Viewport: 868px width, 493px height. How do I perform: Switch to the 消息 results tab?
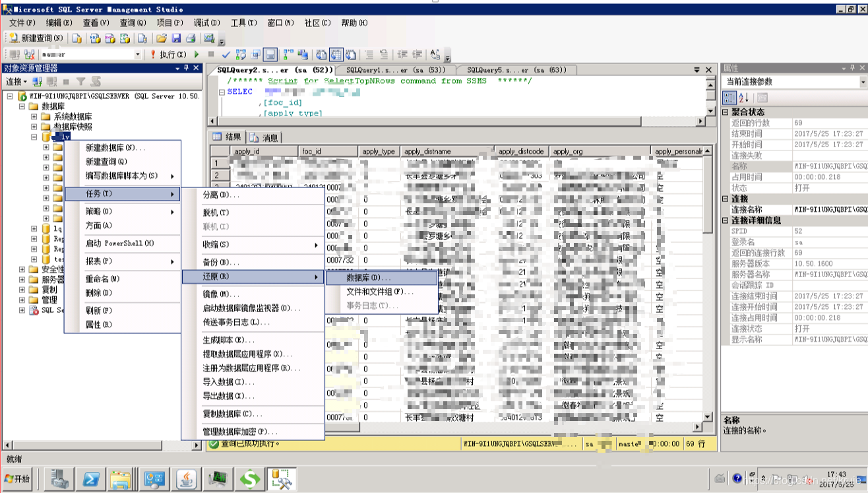(264, 138)
